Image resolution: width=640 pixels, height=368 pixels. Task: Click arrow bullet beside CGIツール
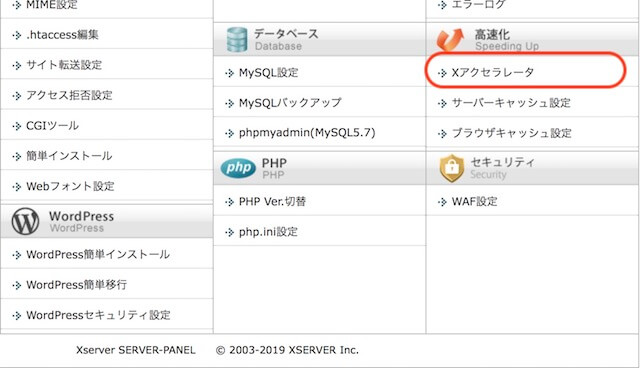pyautogui.click(x=16, y=126)
